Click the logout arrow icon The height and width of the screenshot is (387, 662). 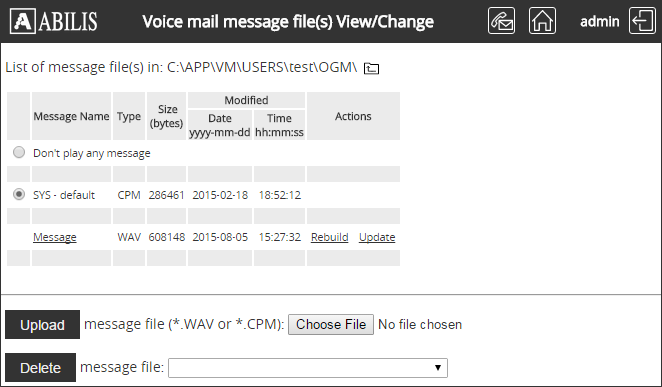(642, 21)
